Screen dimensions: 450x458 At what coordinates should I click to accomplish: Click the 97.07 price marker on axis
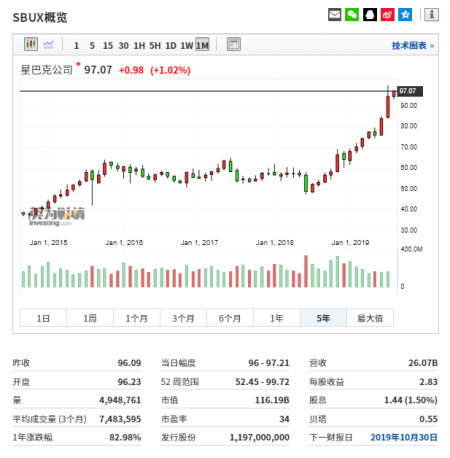pos(410,91)
